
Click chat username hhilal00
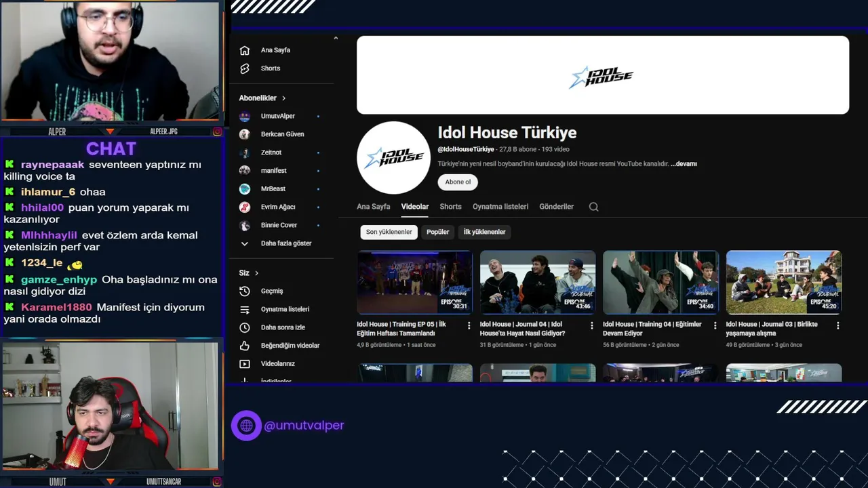point(42,207)
